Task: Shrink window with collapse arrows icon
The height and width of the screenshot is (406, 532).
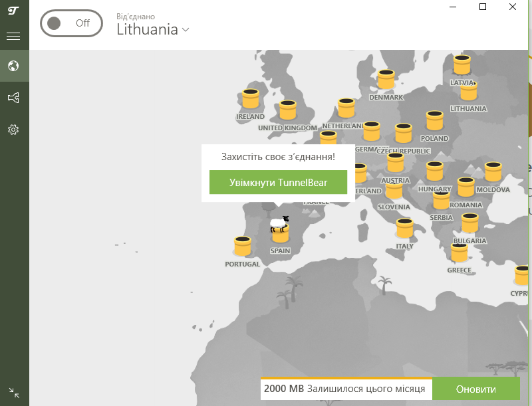Action: [x=14, y=393]
